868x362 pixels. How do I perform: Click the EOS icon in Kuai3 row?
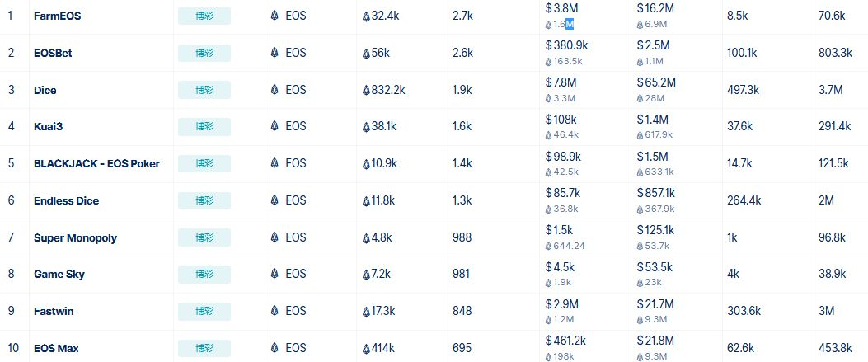pos(274,127)
